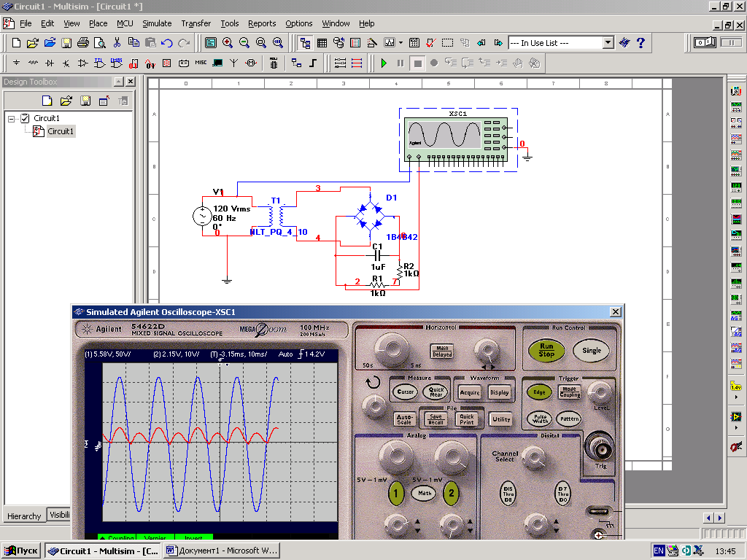Click the trigger Level knob

(600, 393)
